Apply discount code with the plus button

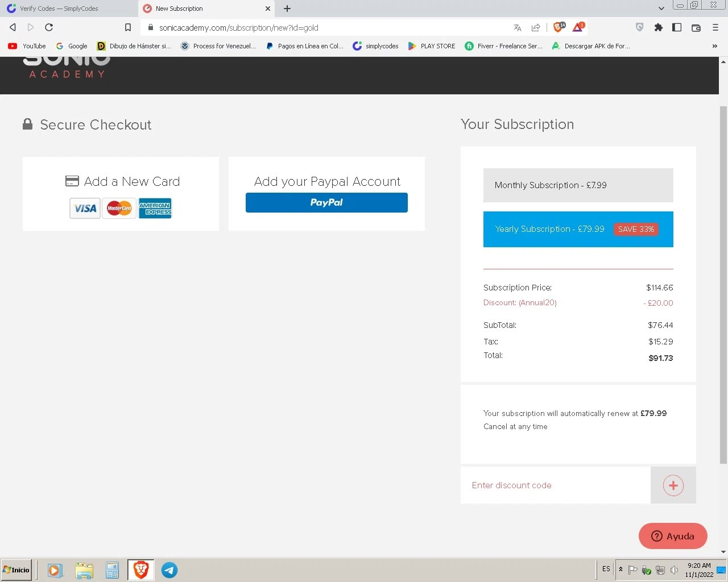[x=673, y=485]
